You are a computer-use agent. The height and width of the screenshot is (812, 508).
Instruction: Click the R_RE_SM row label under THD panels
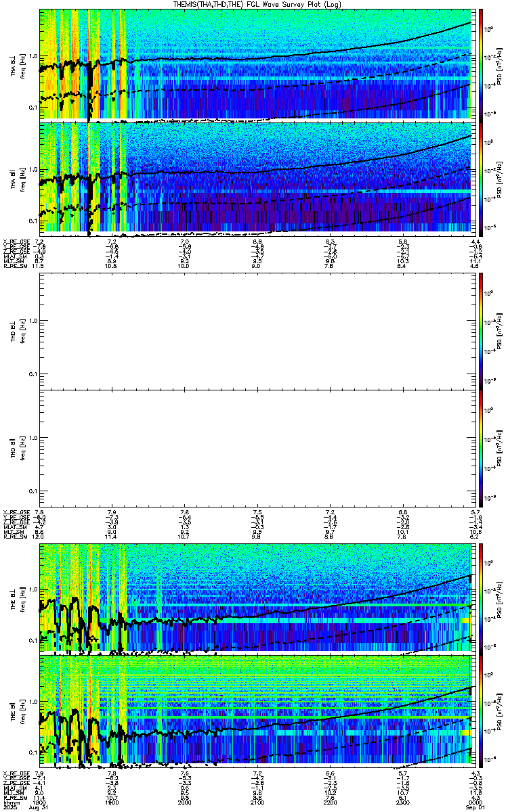coord(14,537)
